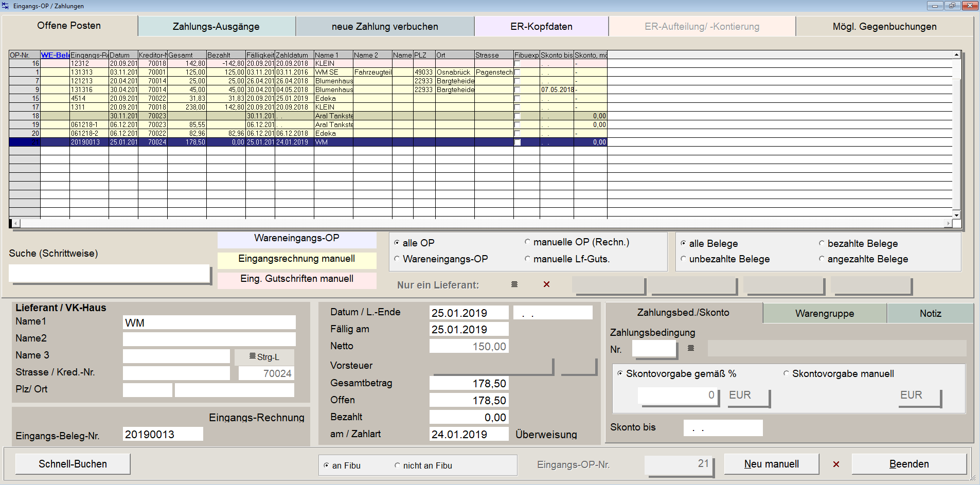This screenshot has width=980, height=485.
Task: Click the Kreditor-Nr column header
Action: (x=153, y=55)
